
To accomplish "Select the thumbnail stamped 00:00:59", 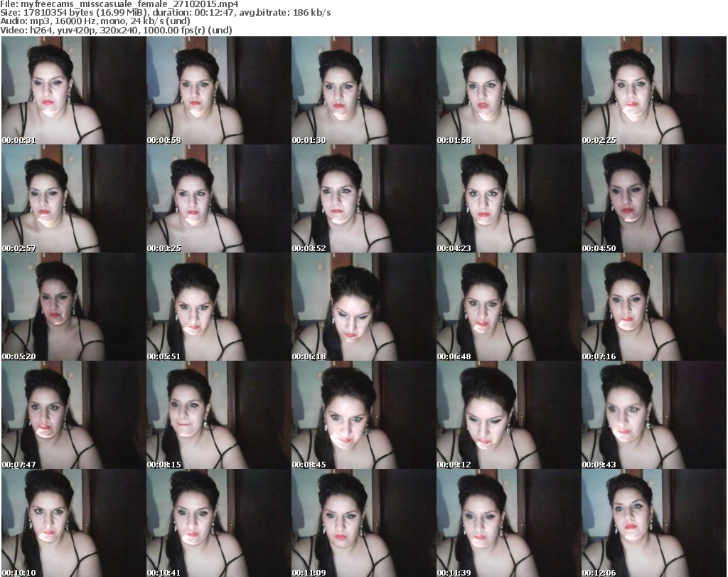I will click(219, 90).
